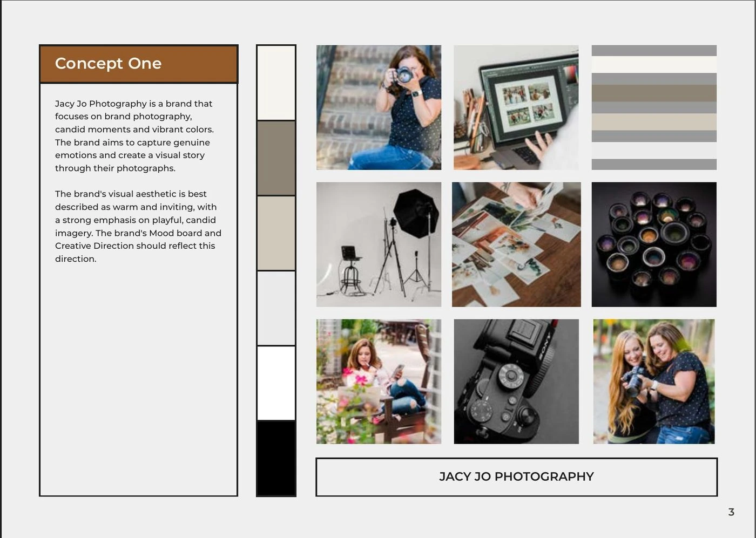Click the striped gray and beige pattern tile

pyautogui.click(x=654, y=107)
